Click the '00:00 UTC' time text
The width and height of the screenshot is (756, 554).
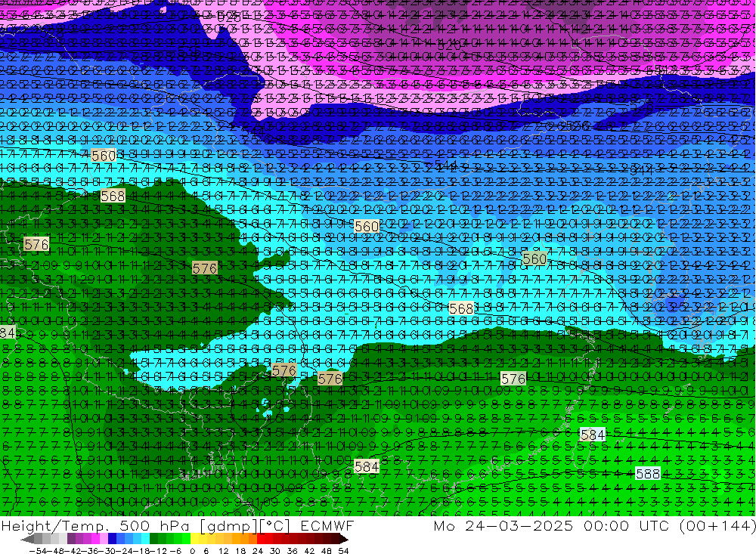[626, 525]
